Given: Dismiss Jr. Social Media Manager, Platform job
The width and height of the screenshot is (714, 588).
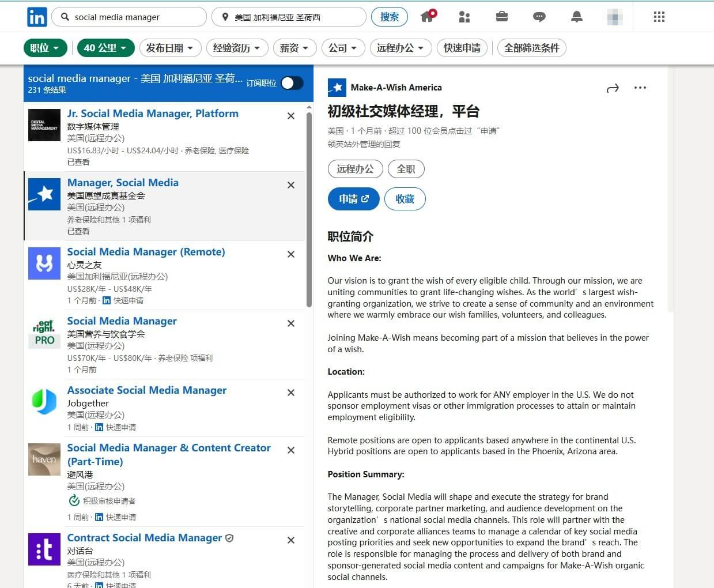Looking at the screenshot, I should (291, 116).
